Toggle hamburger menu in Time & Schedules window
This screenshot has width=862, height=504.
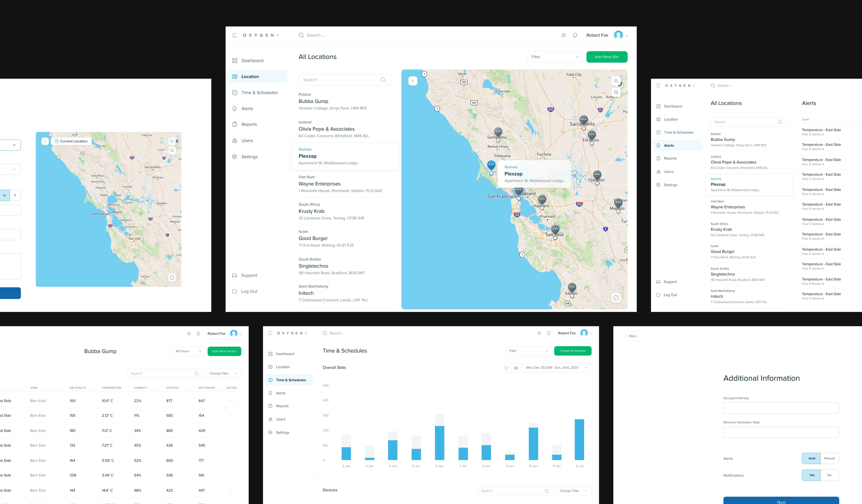coord(270,333)
